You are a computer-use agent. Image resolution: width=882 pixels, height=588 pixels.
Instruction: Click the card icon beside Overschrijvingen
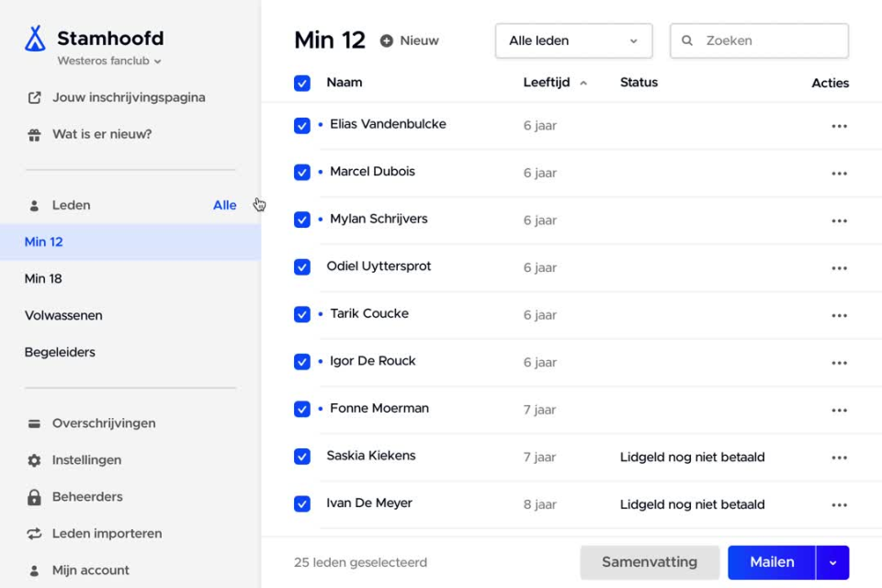34,424
